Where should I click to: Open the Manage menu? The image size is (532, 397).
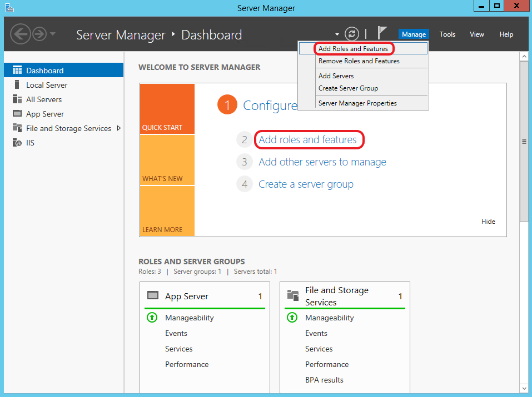[x=414, y=34]
